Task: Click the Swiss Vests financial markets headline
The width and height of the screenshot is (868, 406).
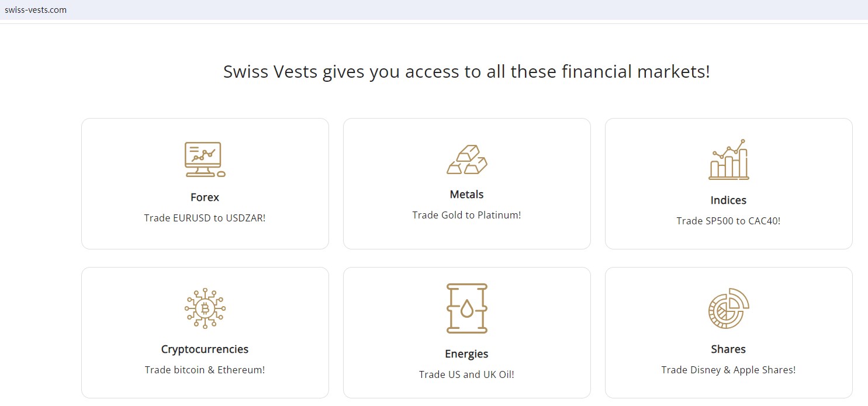Action: [x=466, y=72]
